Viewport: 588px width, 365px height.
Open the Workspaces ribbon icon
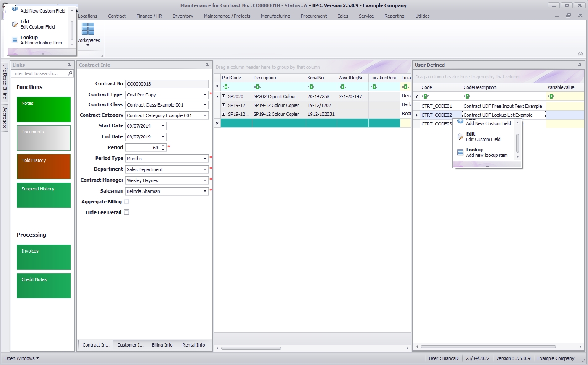coord(88,33)
